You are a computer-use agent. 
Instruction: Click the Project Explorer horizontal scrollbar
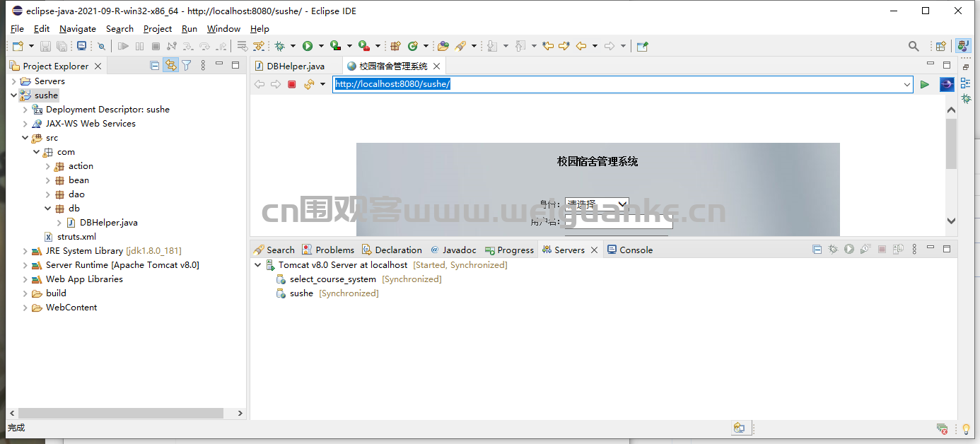[x=120, y=413]
